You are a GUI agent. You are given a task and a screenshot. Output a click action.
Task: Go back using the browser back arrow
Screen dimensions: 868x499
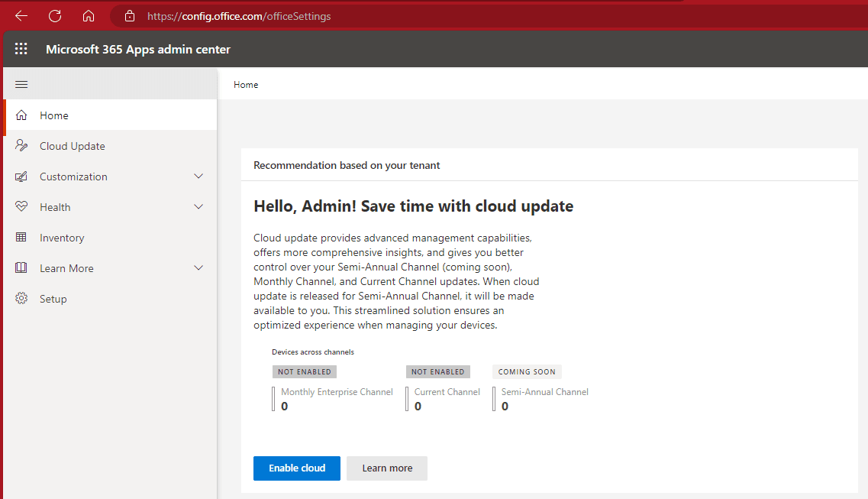coord(21,16)
